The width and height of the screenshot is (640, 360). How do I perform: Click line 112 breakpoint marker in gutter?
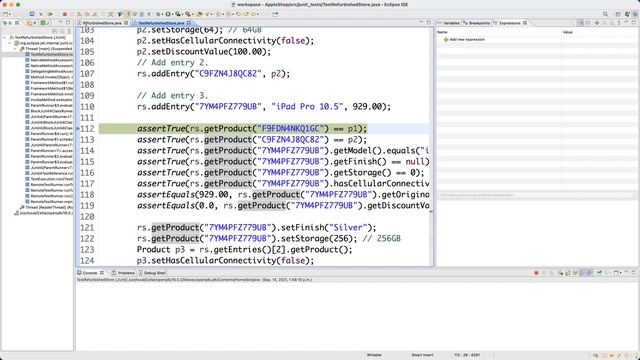point(78,129)
